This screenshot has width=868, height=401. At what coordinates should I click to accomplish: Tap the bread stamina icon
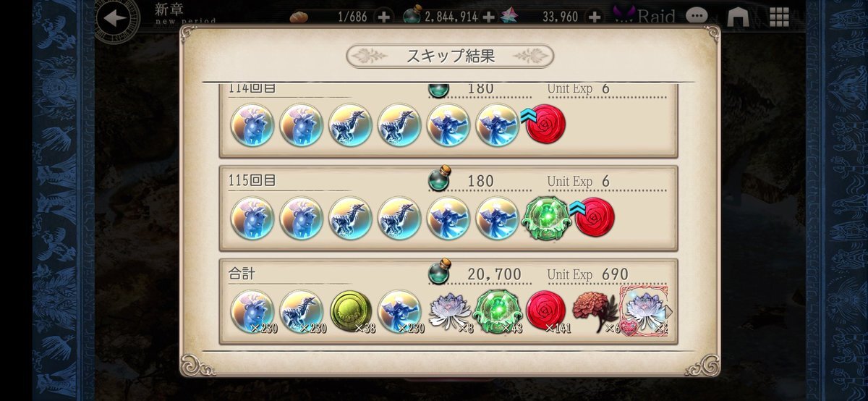(299, 17)
